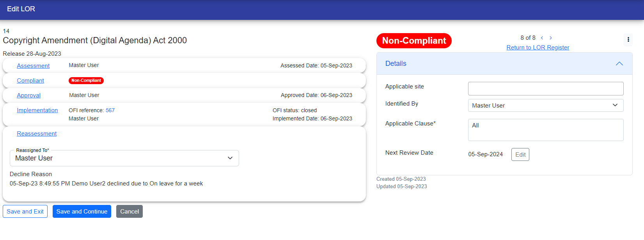644x240 pixels.
Task: Open the Reassigned To dropdown
Action: (x=124, y=158)
